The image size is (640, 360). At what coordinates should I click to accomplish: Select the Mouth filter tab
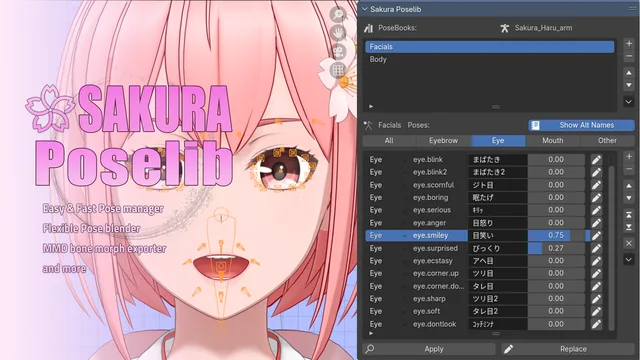pos(553,141)
